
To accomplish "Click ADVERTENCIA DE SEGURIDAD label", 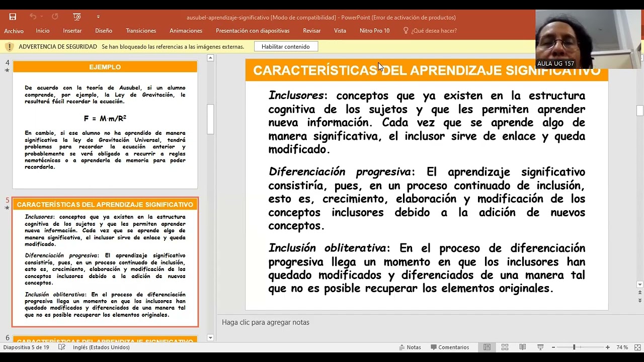I will coord(58,47).
